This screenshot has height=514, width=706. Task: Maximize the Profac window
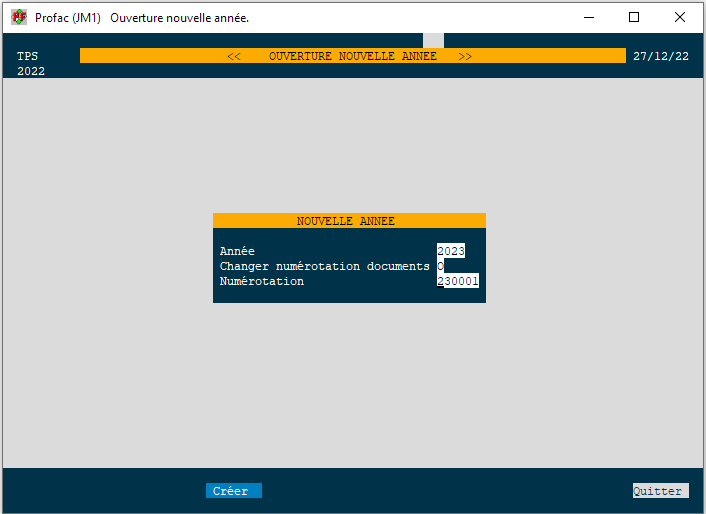[x=633, y=17]
